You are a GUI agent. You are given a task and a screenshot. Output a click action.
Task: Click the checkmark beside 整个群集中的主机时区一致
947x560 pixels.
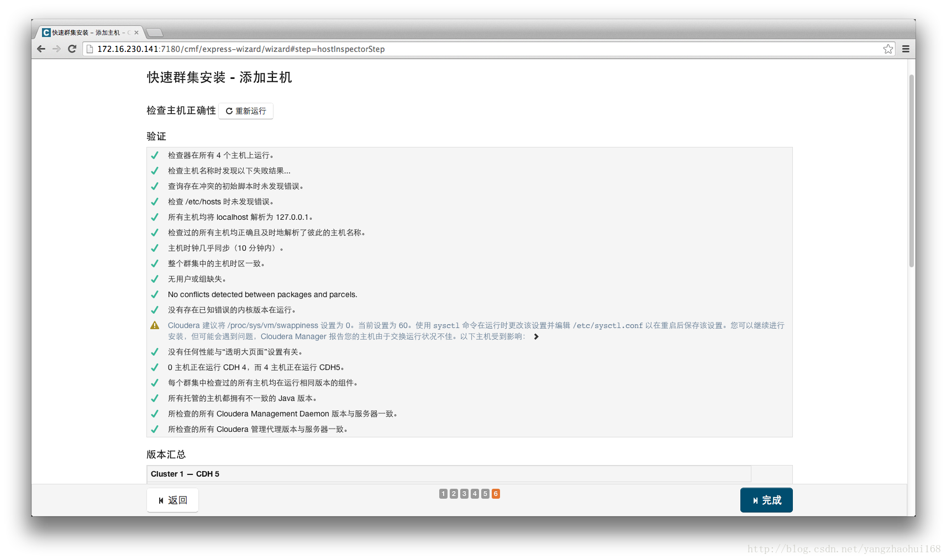pyautogui.click(x=155, y=263)
